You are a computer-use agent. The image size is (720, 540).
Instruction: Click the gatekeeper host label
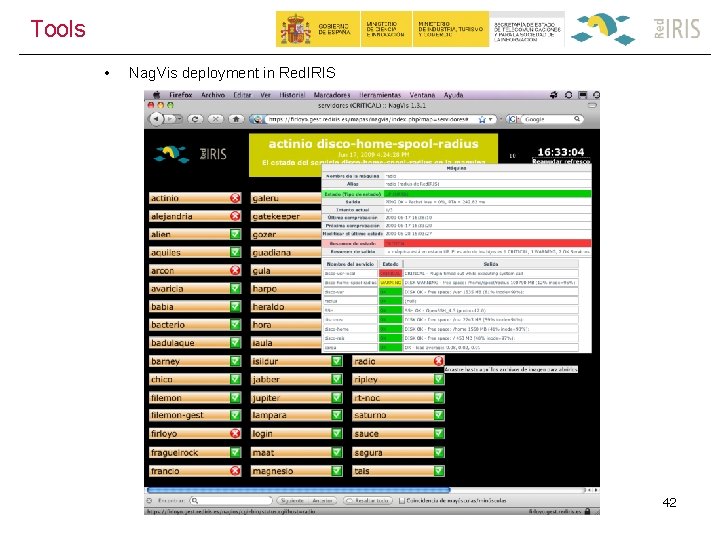276,216
